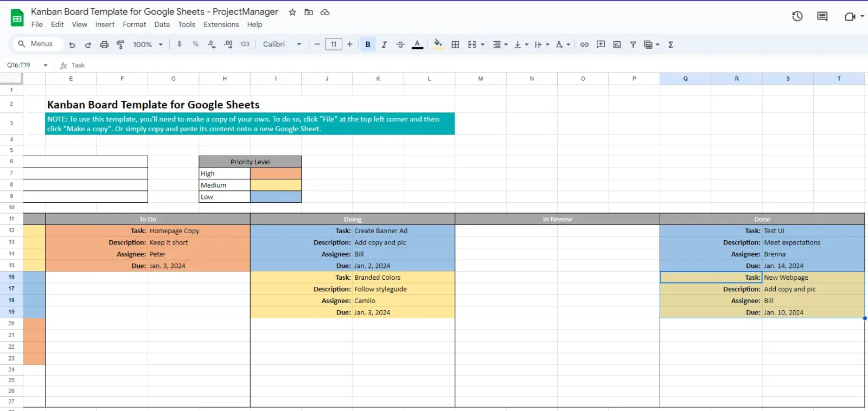This screenshot has height=411, width=868.
Task: Go to Sheets home via green logo
Action: click(x=17, y=18)
